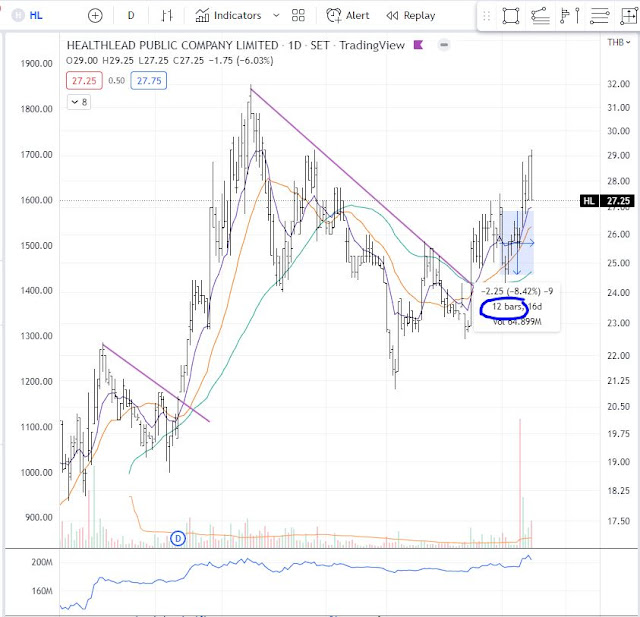Select the Rectangle drawing tool
640x617 pixels.
[511, 16]
